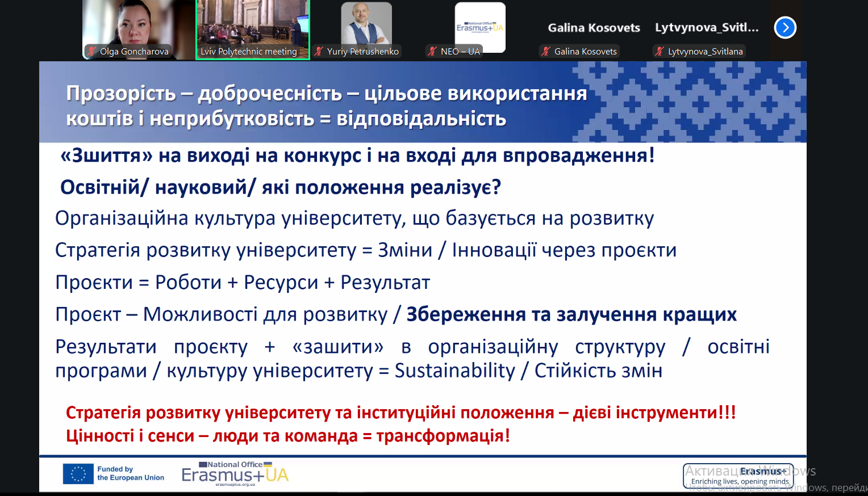
Task: Select Yuriy Petrushenko's profile photo tile
Action: pyautogui.click(x=366, y=23)
